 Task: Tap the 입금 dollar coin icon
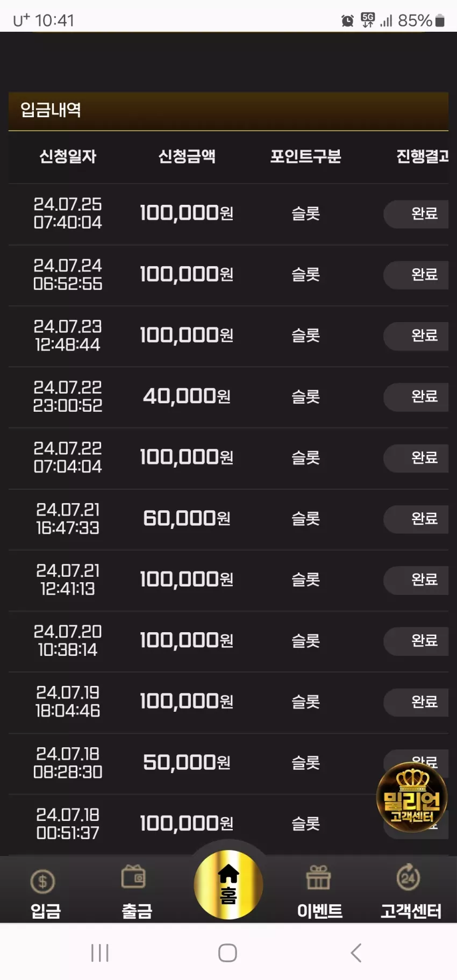(x=43, y=882)
